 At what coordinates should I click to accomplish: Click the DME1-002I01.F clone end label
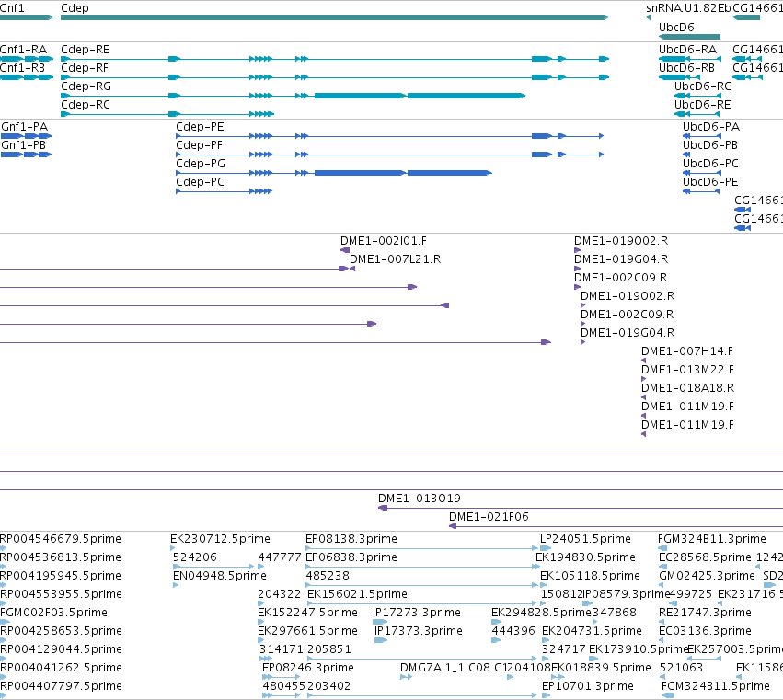[384, 241]
